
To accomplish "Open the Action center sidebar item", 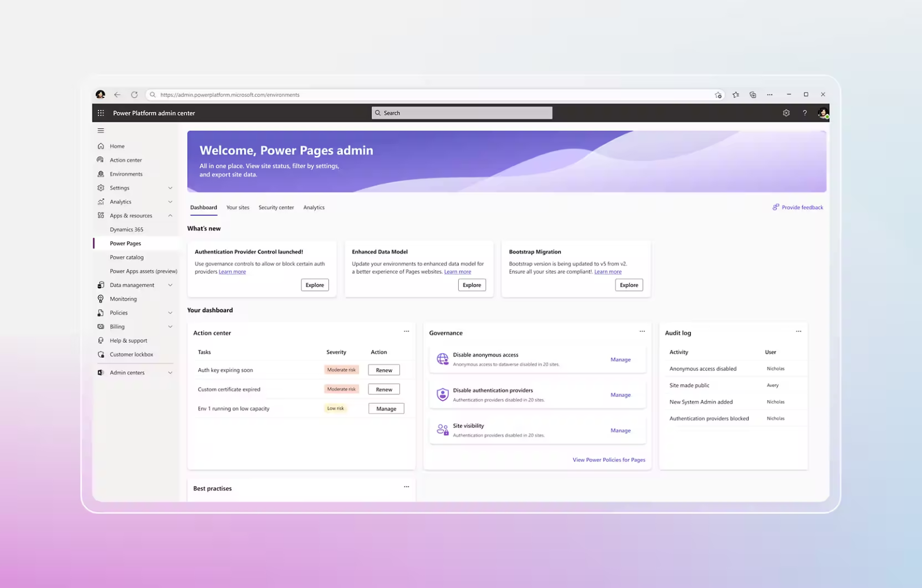I will pyautogui.click(x=125, y=160).
